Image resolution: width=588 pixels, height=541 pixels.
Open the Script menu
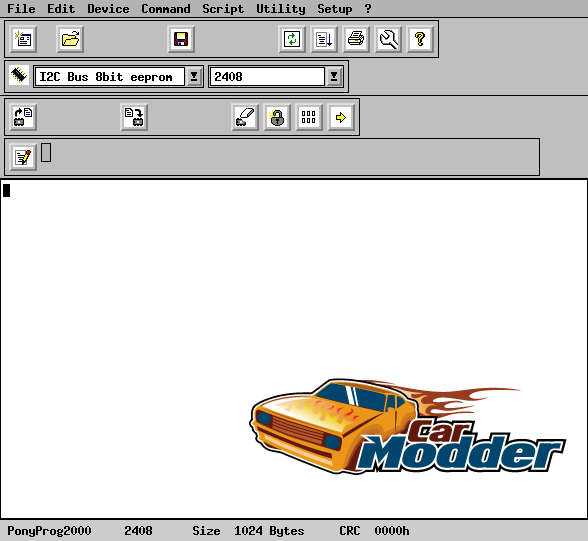(x=223, y=9)
